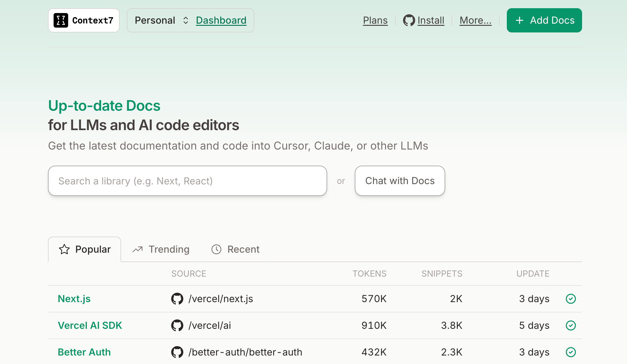
Task: Click GitHub icon for /vercel/next.js
Action: pos(177,299)
